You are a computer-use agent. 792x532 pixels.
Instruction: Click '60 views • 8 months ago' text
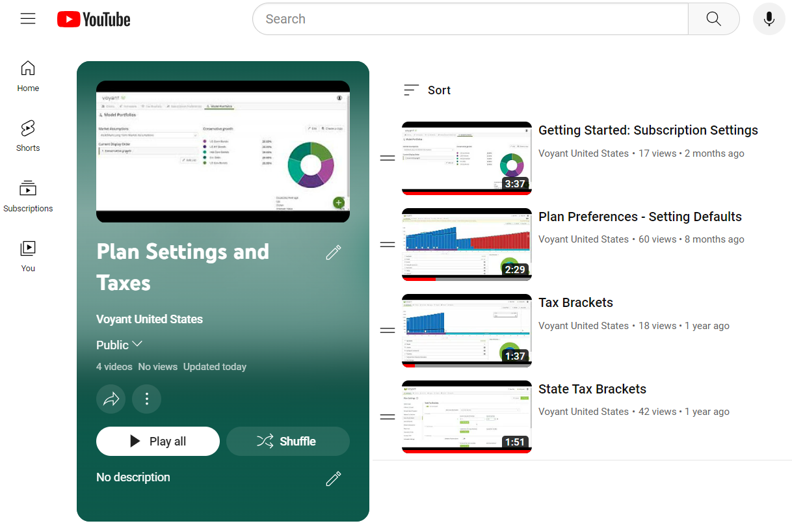[x=691, y=239]
